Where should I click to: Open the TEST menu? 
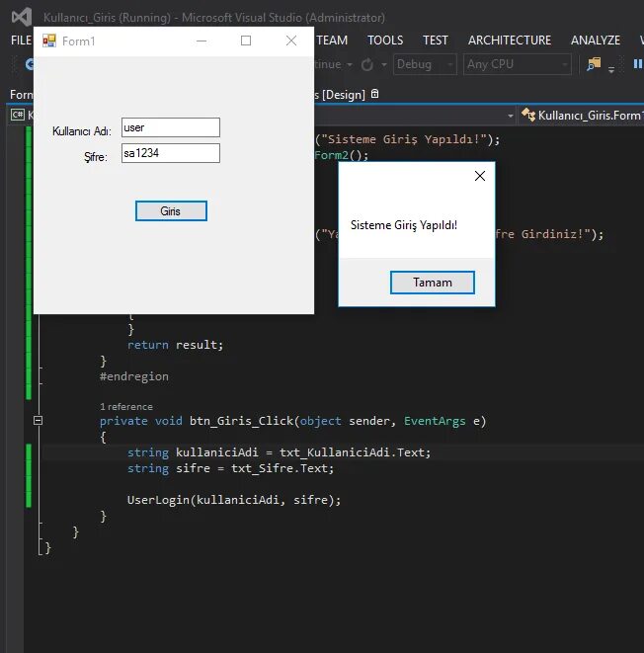click(x=436, y=40)
